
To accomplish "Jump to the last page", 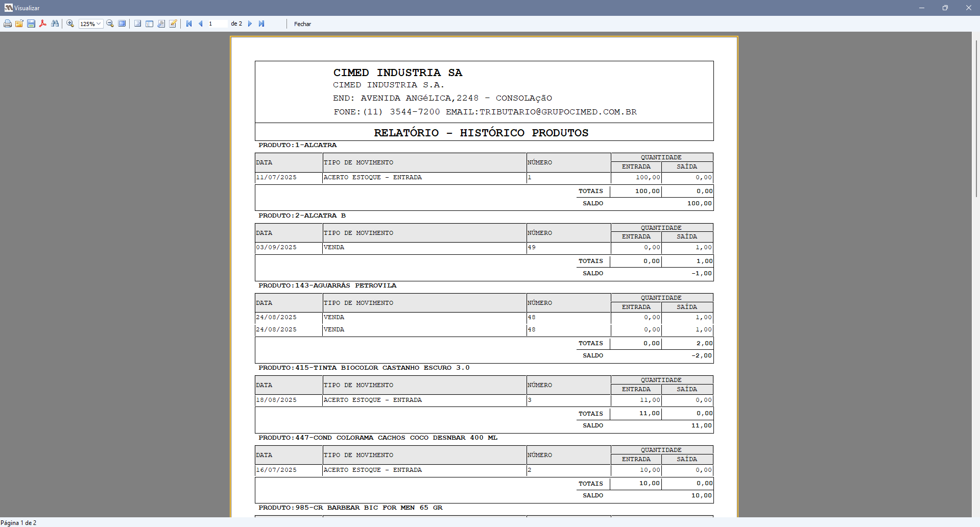I will [x=261, y=24].
